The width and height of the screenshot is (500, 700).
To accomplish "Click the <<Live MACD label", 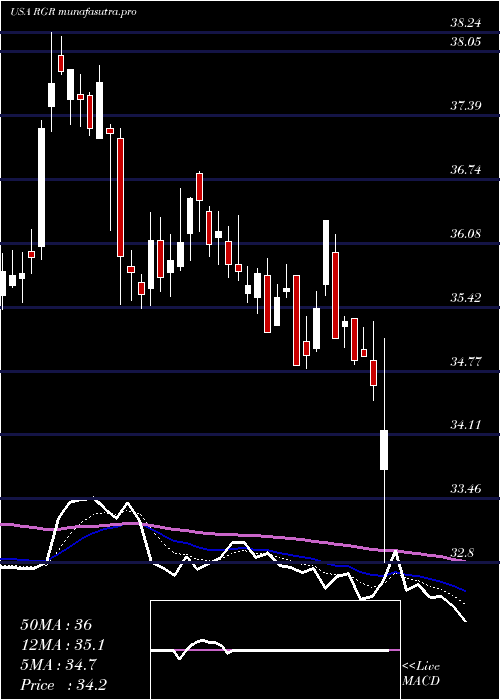I will (421, 673).
